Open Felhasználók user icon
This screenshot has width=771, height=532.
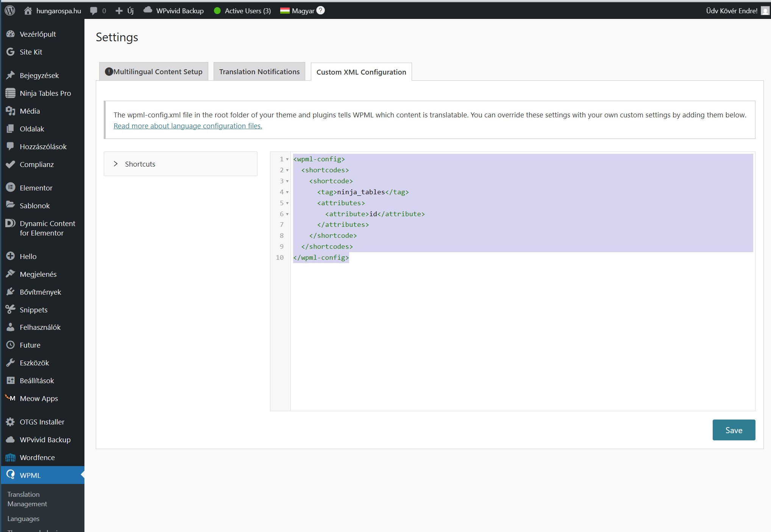coord(11,327)
